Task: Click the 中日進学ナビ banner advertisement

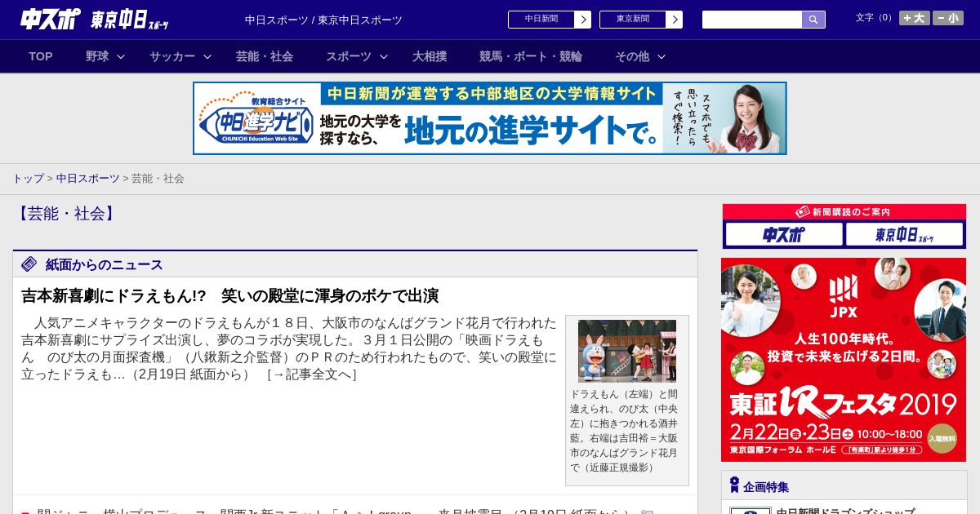Action: (490, 118)
